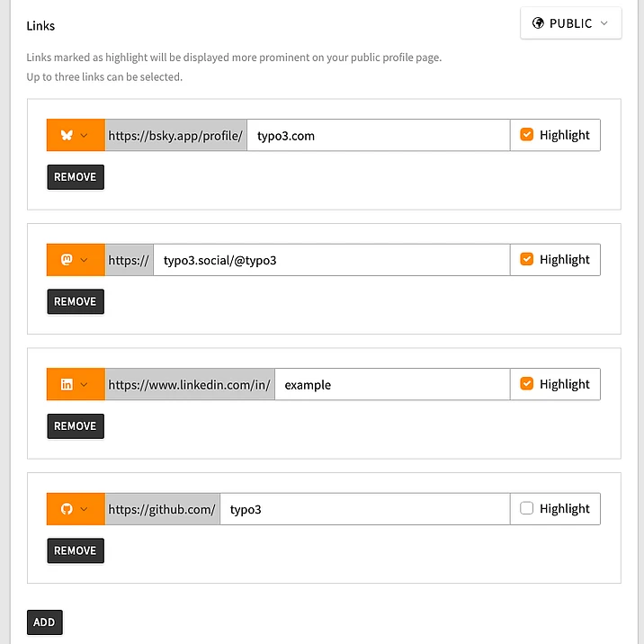This screenshot has height=644, width=644.
Task: Enable Highlight for the GitHub link
Action: (527, 508)
